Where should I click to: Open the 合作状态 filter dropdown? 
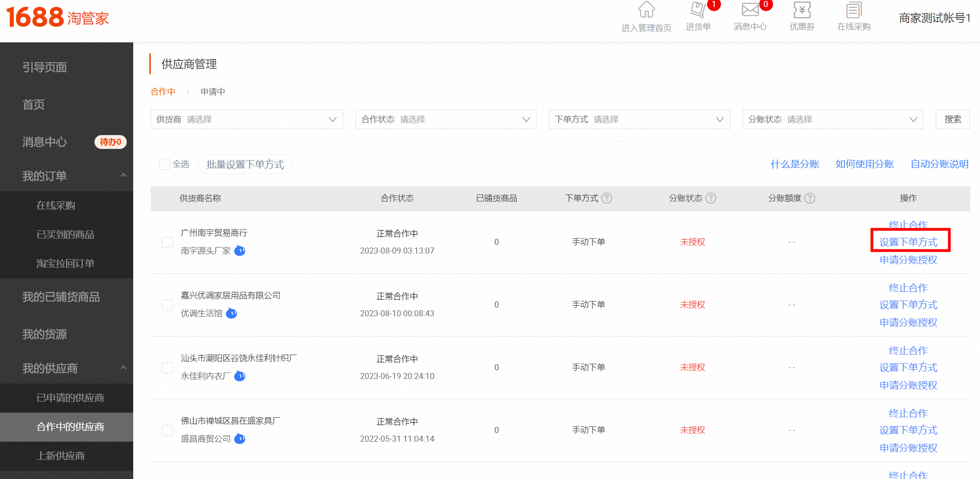click(445, 119)
